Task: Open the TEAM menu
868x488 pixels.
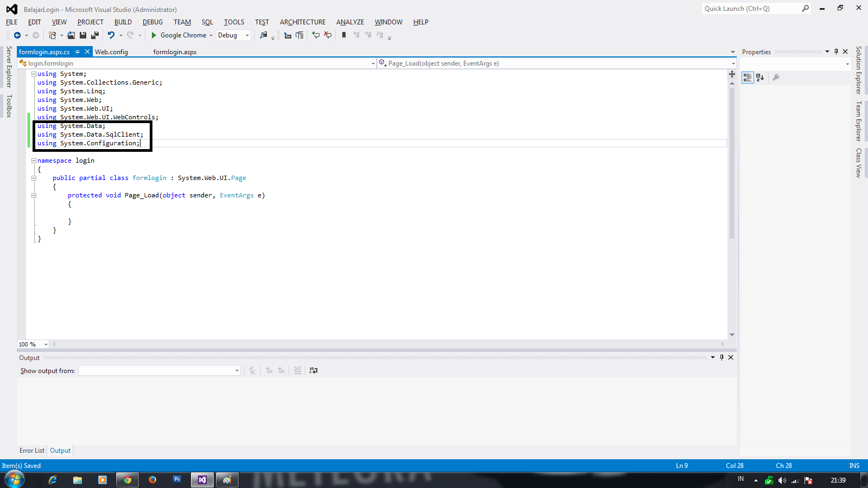Action: click(182, 22)
